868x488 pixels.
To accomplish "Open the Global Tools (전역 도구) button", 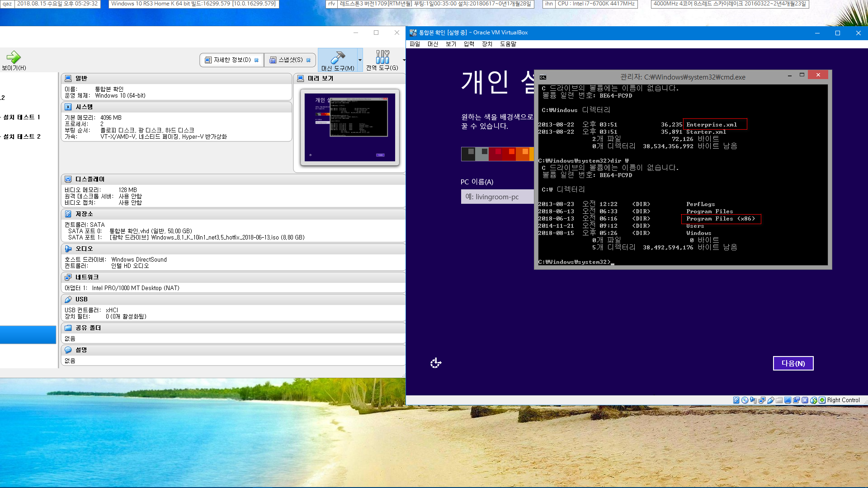I will point(382,60).
